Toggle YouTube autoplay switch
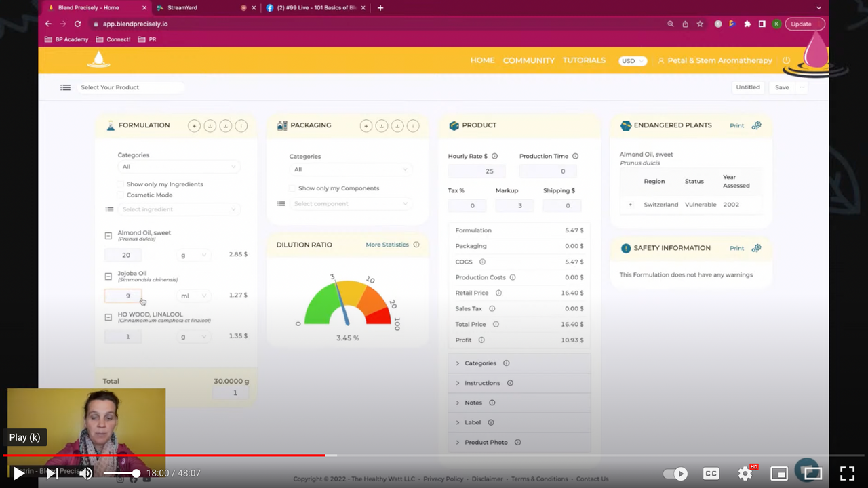 (x=675, y=474)
